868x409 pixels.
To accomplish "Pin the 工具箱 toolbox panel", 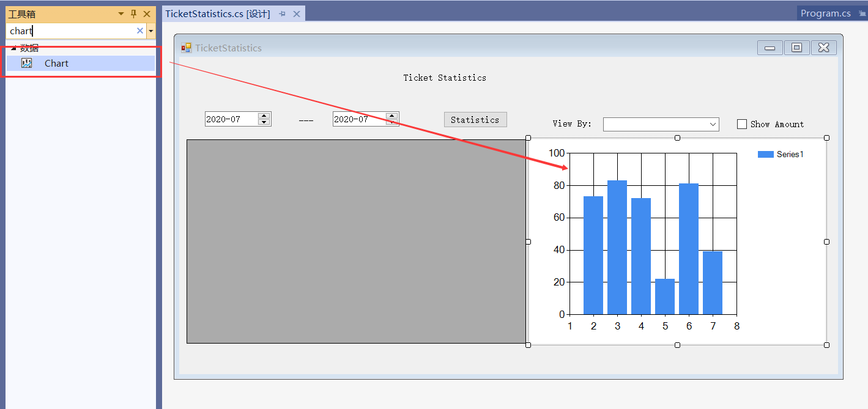I will point(133,13).
